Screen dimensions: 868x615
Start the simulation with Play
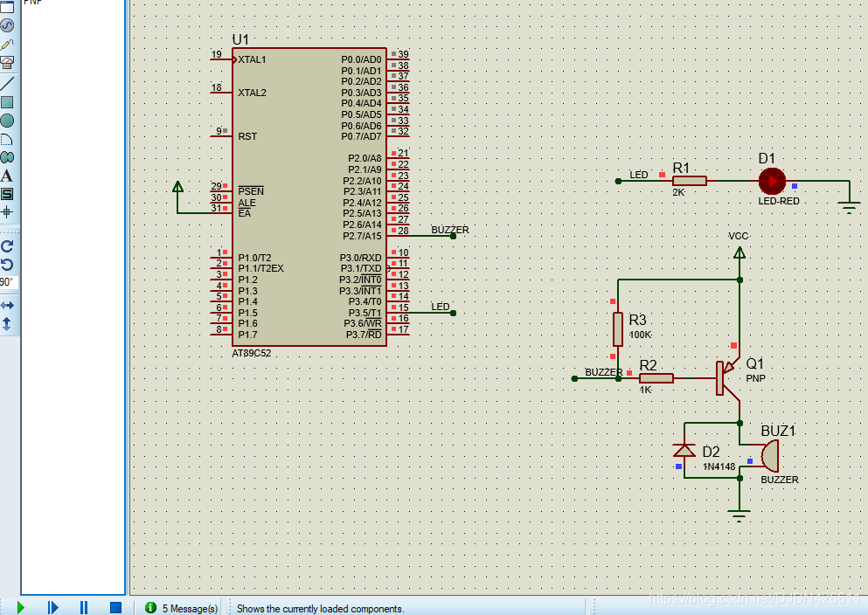[x=21, y=607]
